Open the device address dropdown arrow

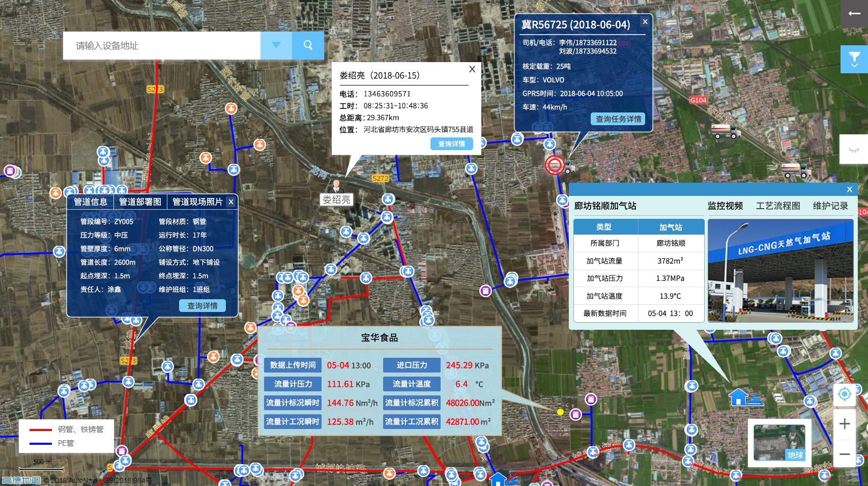coord(276,45)
